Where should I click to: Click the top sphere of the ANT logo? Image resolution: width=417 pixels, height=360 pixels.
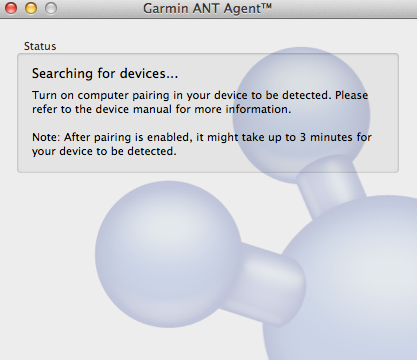301,115
